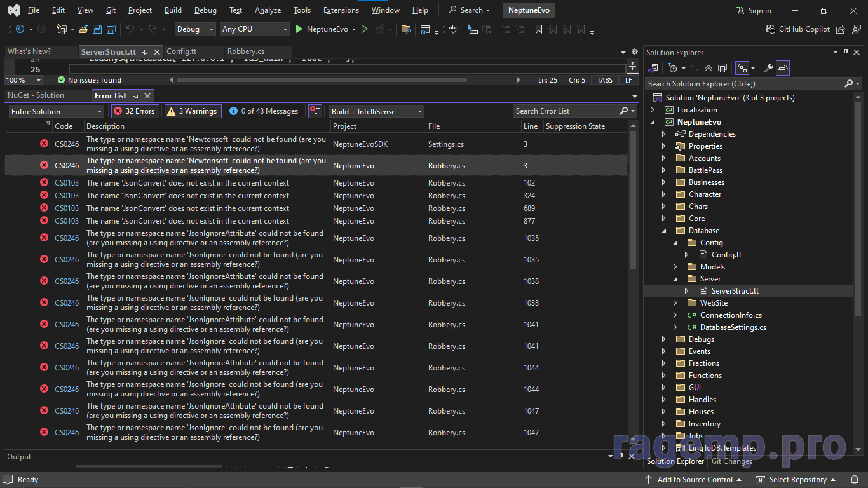
Task: Click Add to Source Control in status bar
Action: point(695,480)
